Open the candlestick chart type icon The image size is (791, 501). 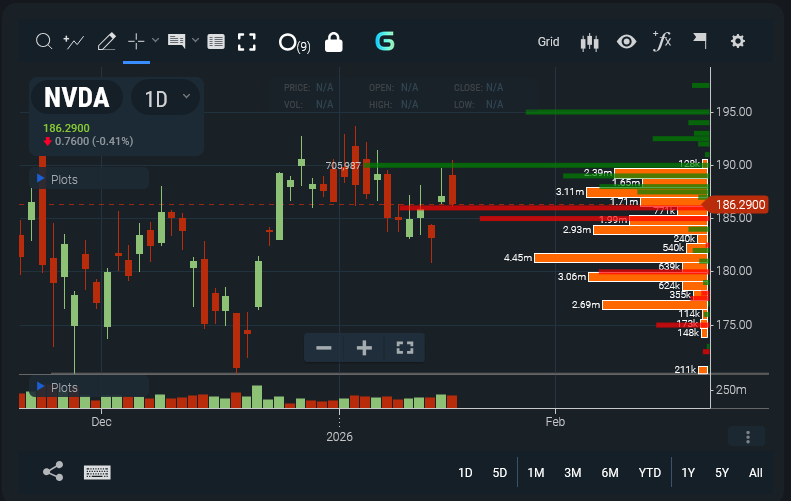coord(589,42)
